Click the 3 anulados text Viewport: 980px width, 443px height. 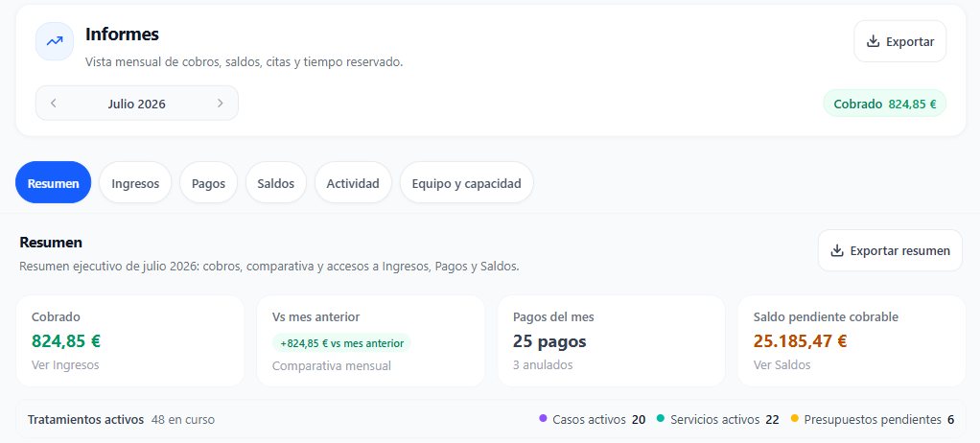coord(543,365)
